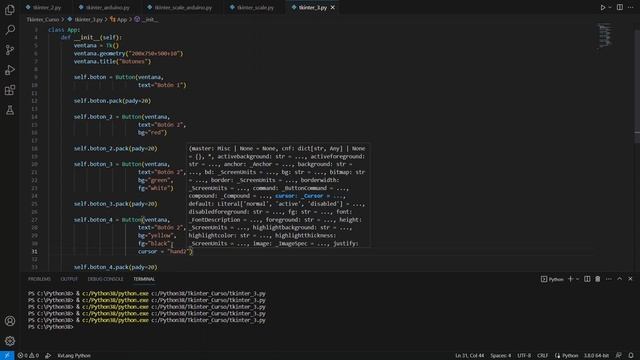Click the Python terminal profile label
This screenshot has width=640, height=360.
[552, 279]
